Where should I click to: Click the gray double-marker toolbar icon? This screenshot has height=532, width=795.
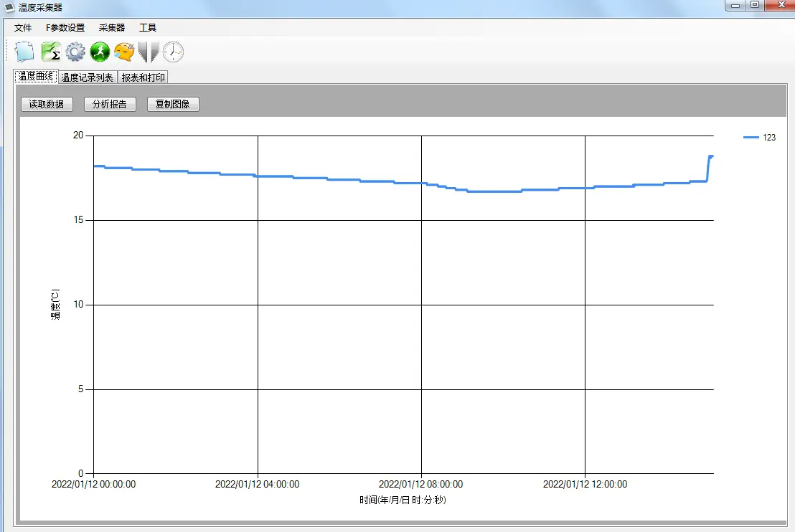(x=149, y=52)
